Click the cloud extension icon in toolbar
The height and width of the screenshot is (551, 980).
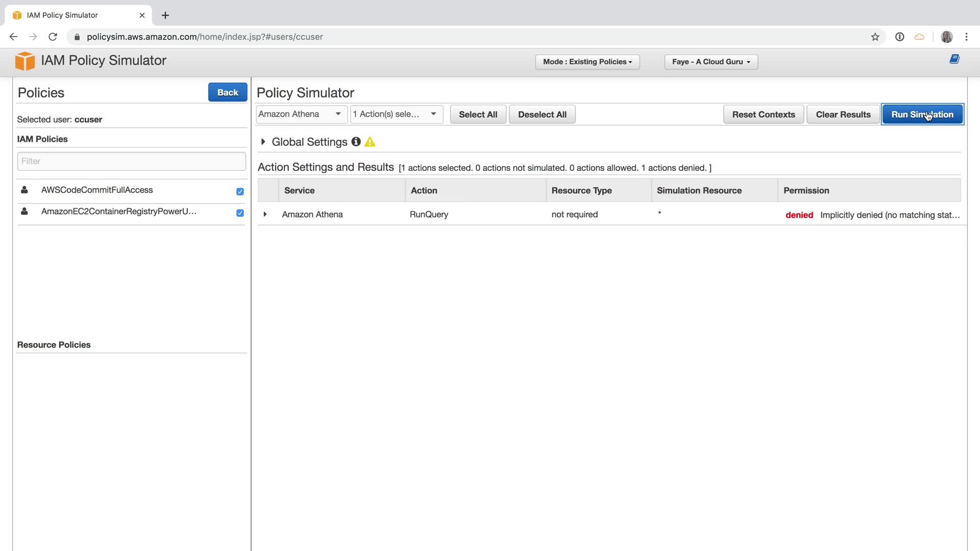[x=919, y=37]
